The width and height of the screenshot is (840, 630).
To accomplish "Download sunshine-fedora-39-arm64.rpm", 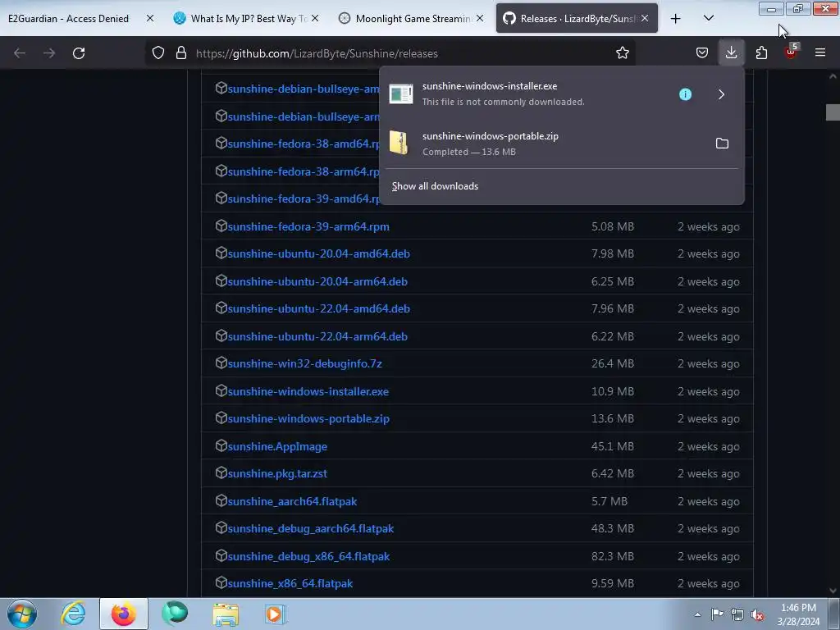I will [x=308, y=226].
